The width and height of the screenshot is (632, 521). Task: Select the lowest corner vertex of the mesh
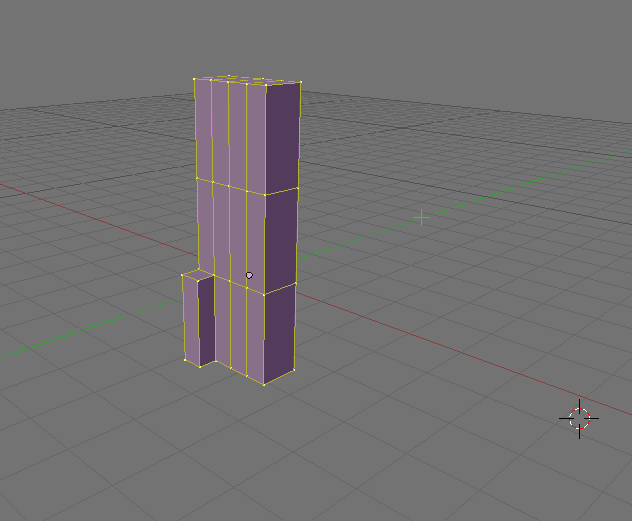[x=264, y=385]
